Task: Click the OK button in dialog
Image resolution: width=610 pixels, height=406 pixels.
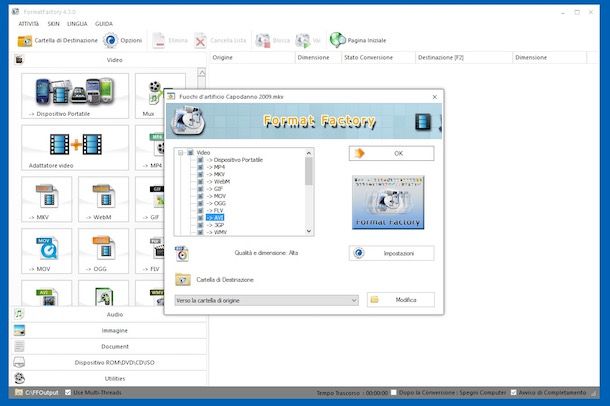Action: click(391, 153)
